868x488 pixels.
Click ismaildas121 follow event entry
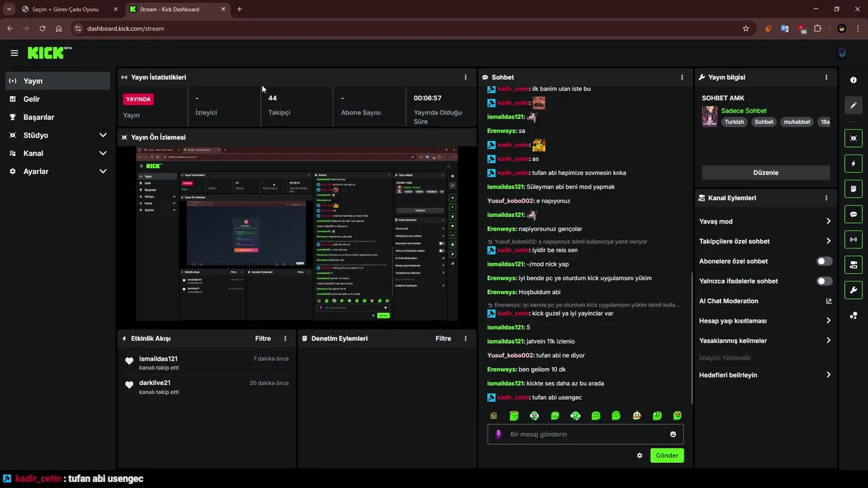(x=207, y=363)
